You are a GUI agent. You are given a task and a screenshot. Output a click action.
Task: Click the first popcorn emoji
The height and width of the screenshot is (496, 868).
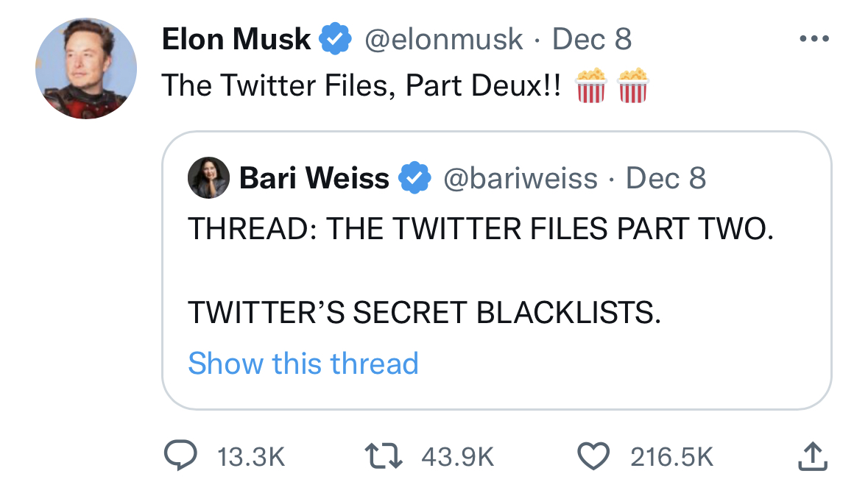click(589, 85)
